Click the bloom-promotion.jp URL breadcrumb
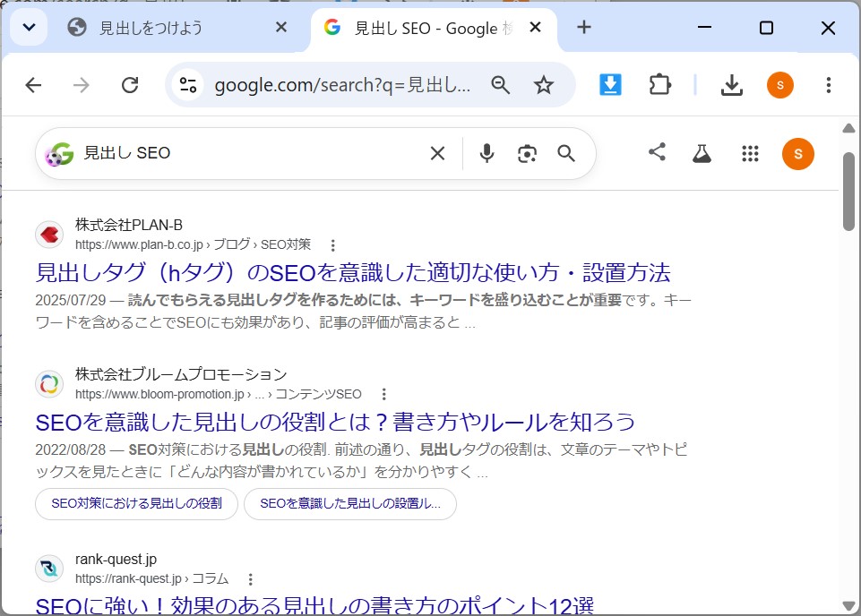 point(218,394)
